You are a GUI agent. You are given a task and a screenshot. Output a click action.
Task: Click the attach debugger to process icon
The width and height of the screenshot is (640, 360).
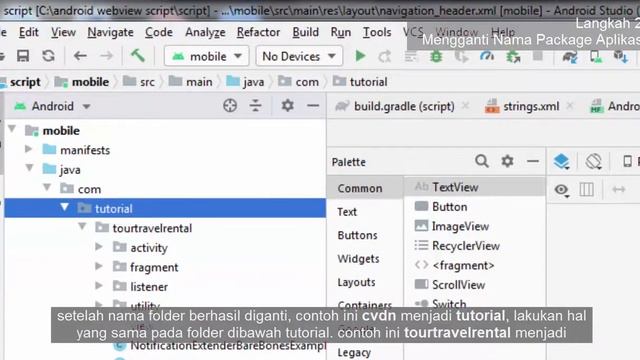point(513,56)
